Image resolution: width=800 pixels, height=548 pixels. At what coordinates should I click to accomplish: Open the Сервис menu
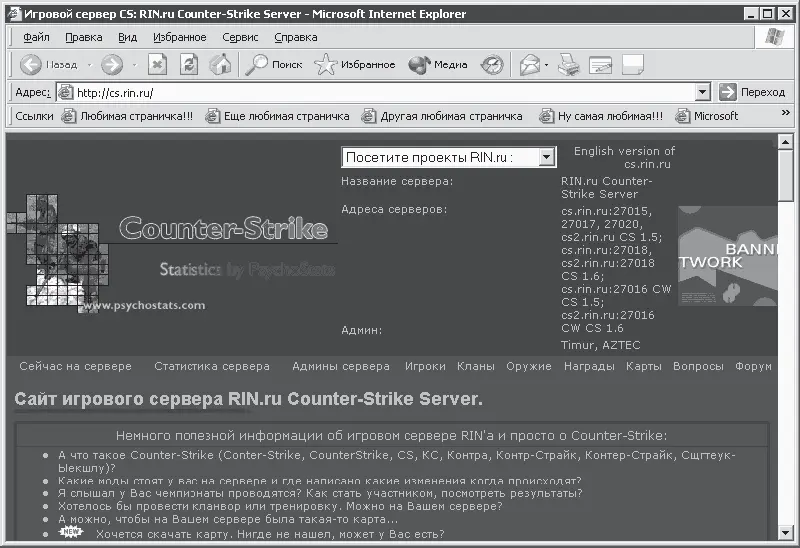240,37
